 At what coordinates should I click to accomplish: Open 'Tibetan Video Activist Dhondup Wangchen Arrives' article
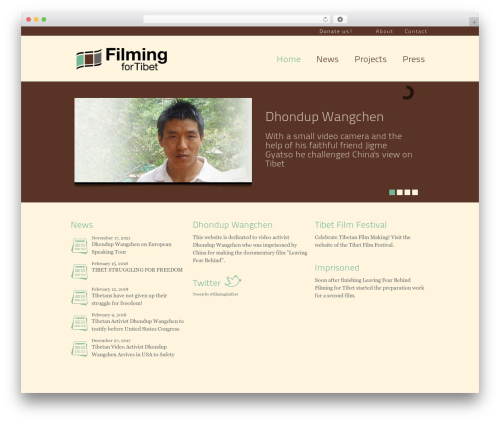point(133,351)
